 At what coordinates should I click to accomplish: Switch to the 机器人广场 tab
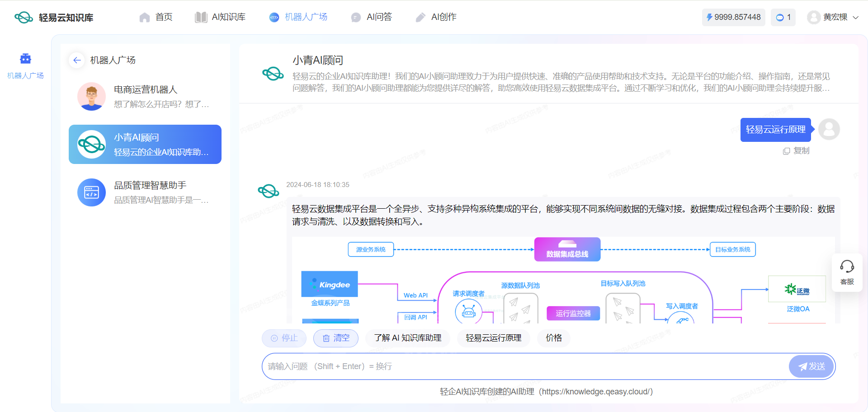point(298,17)
